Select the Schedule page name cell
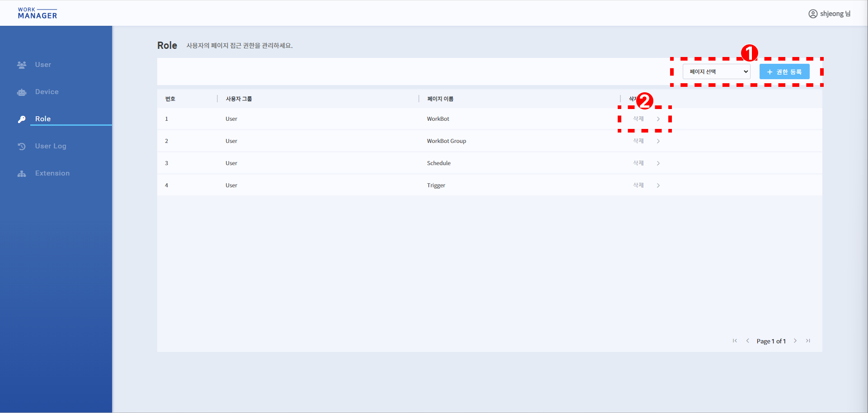Viewport: 868px width, 413px height. click(439, 163)
